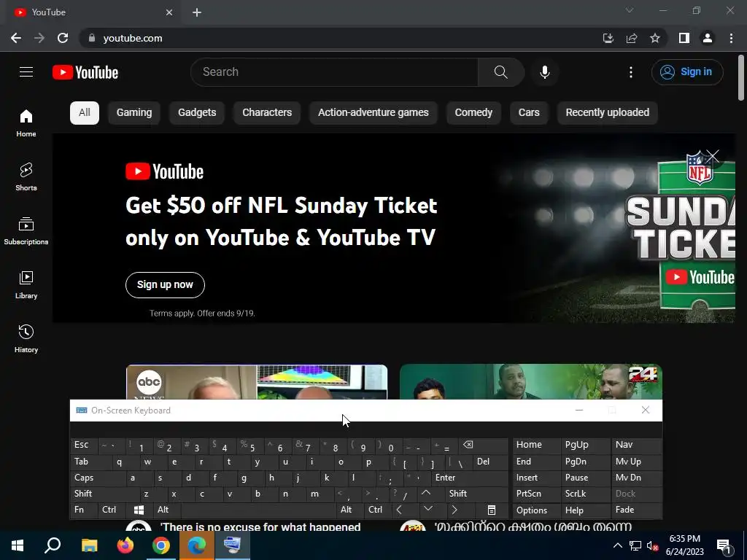The height and width of the screenshot is (560, 747).
Task: Select the Comedy filter chip
Action: (473, 113)
